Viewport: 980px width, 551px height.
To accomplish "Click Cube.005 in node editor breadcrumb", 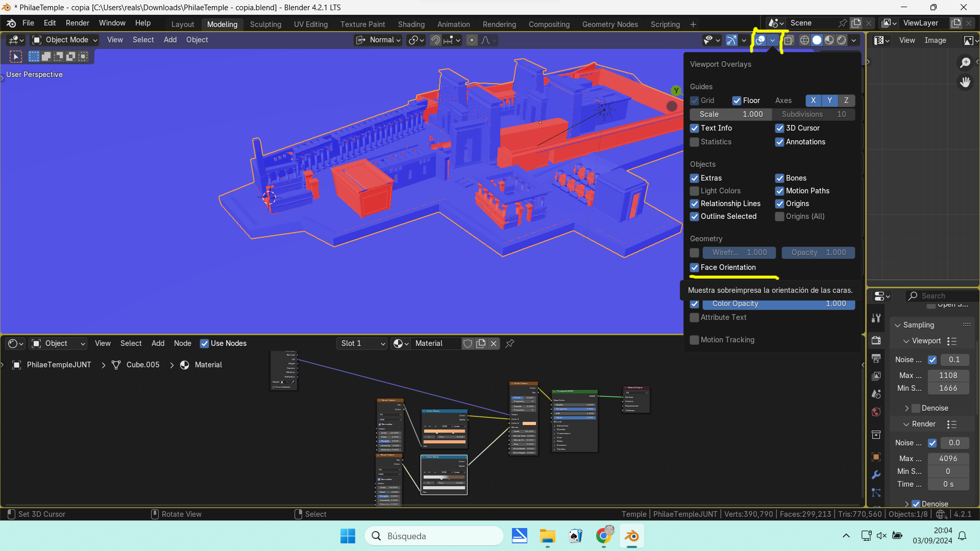I will pos(142,365).
